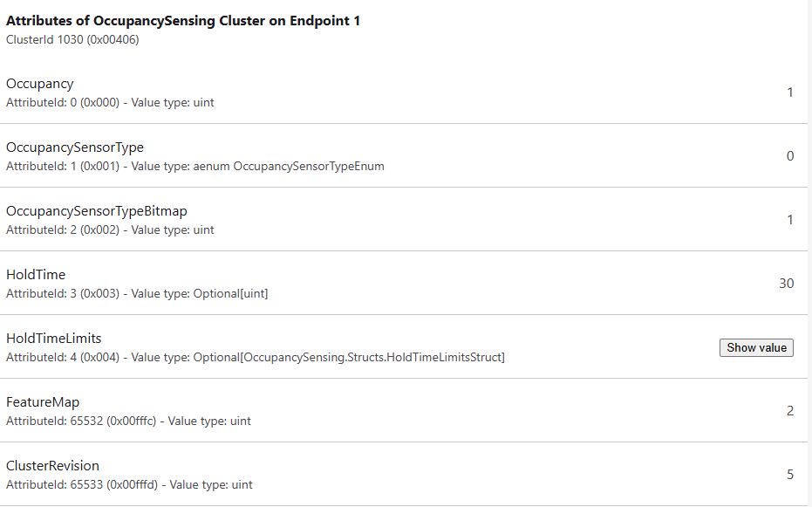The width and height of the screenshot is (812, 507).
Task: Click the FeatureMap attribute name
Action: 43,402
